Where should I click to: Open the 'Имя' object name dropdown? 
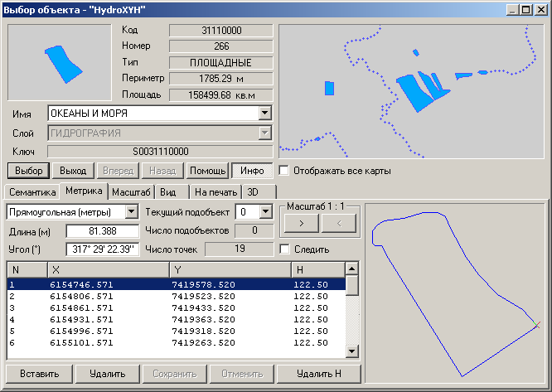tap(264, 113)
